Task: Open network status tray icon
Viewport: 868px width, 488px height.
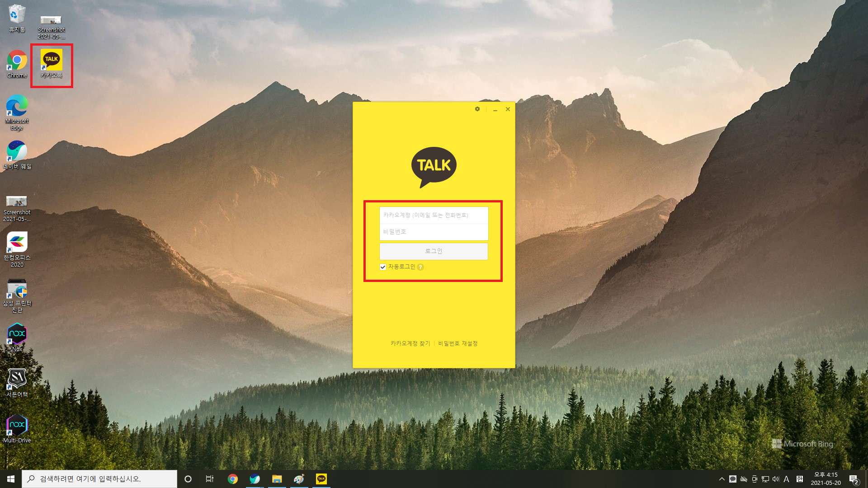Action: tap(765, 479)
